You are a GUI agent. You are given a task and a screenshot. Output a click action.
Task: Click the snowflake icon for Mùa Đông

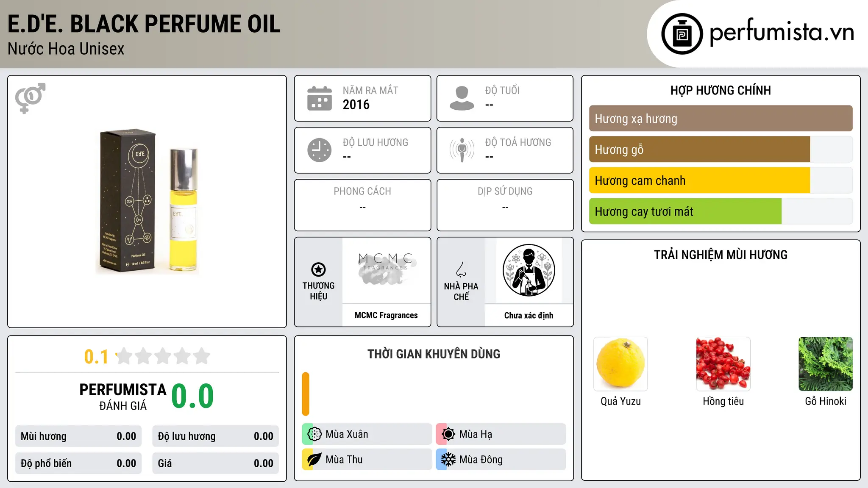pyautogui.click(x=448, y=460)
